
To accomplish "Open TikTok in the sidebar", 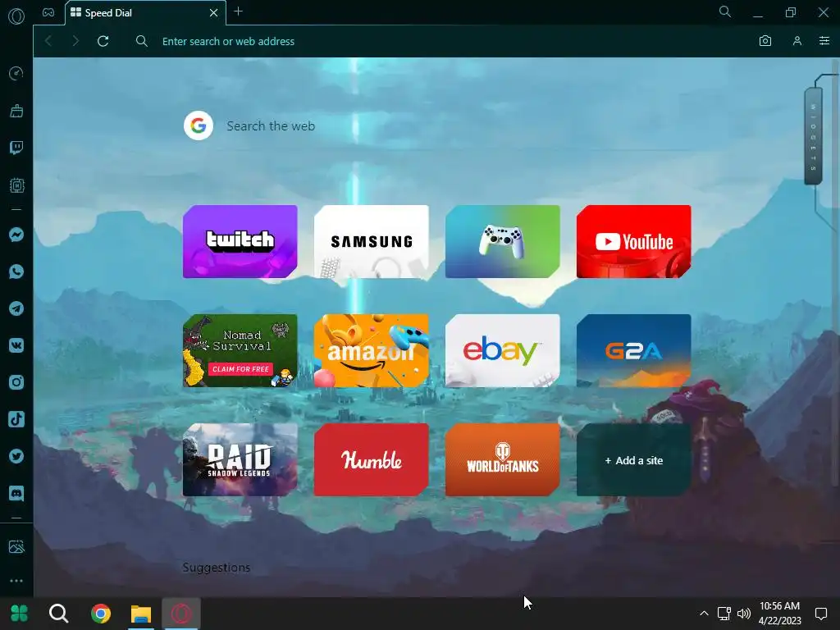I will 16,419.
